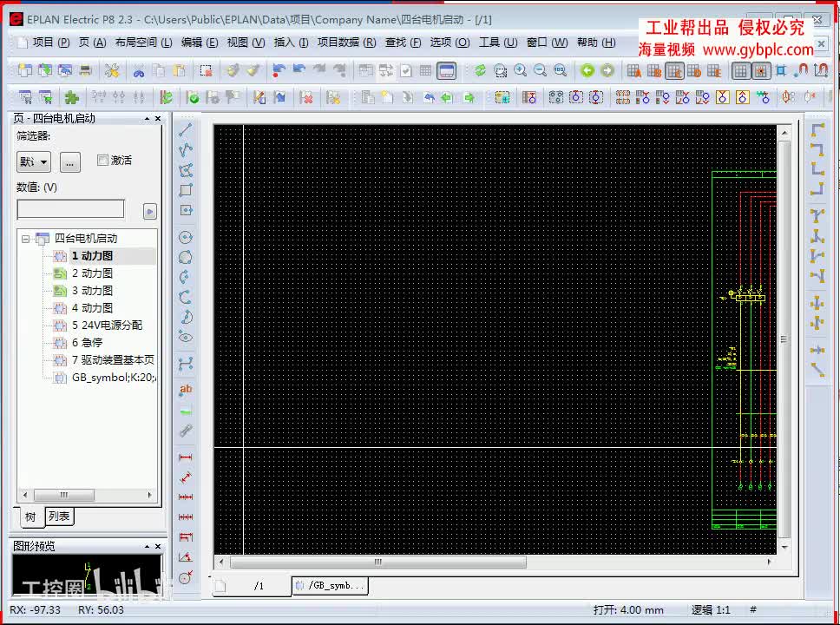Open the print icon in the toolbar
Viewport: 840px width, 625px height.
[x=85, y=70]
